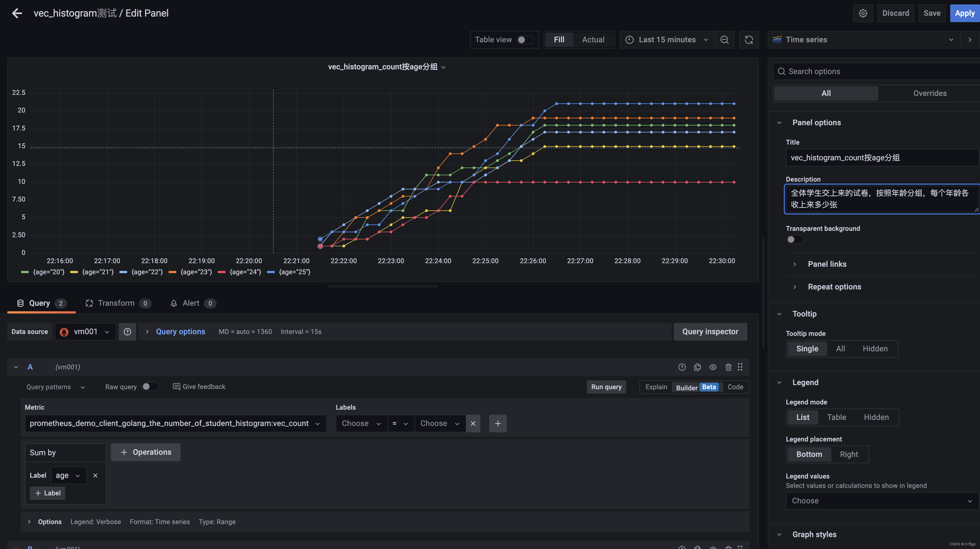
Task: Open data source help icon next to vm001
Action: 127,331
